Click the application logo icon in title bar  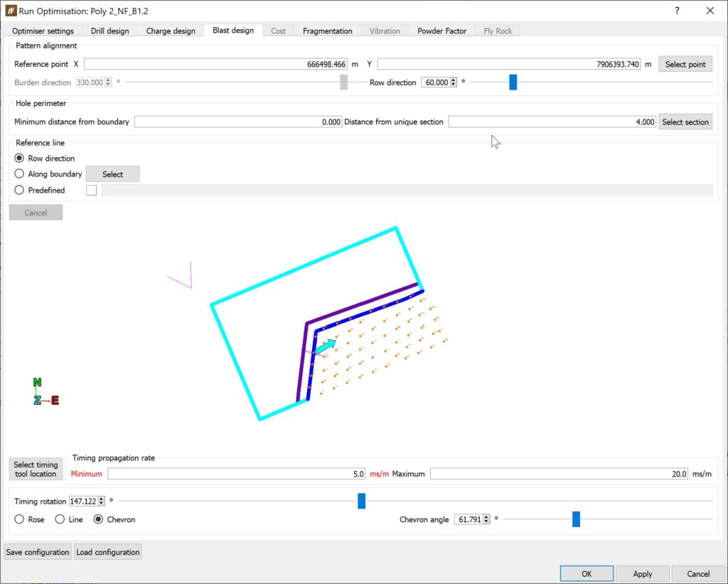point(11,11)
